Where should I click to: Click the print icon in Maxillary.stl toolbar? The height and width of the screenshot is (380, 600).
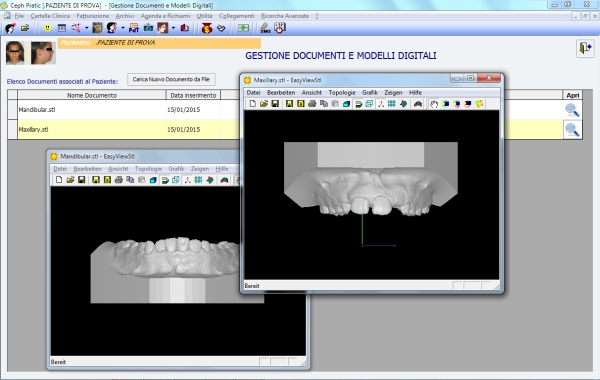pos(312,104)
